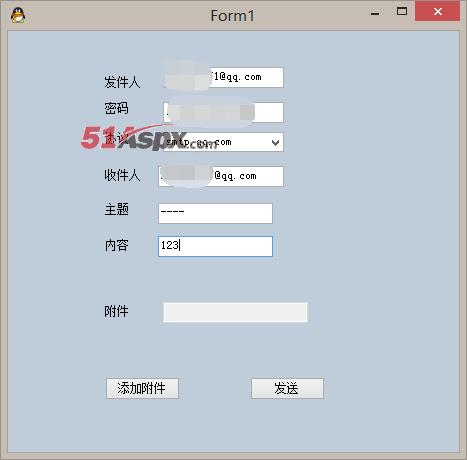Open the smtp.qq.com server dropdown arrow
The width and height of the screenshot is (467, 460).
(275, 143)
